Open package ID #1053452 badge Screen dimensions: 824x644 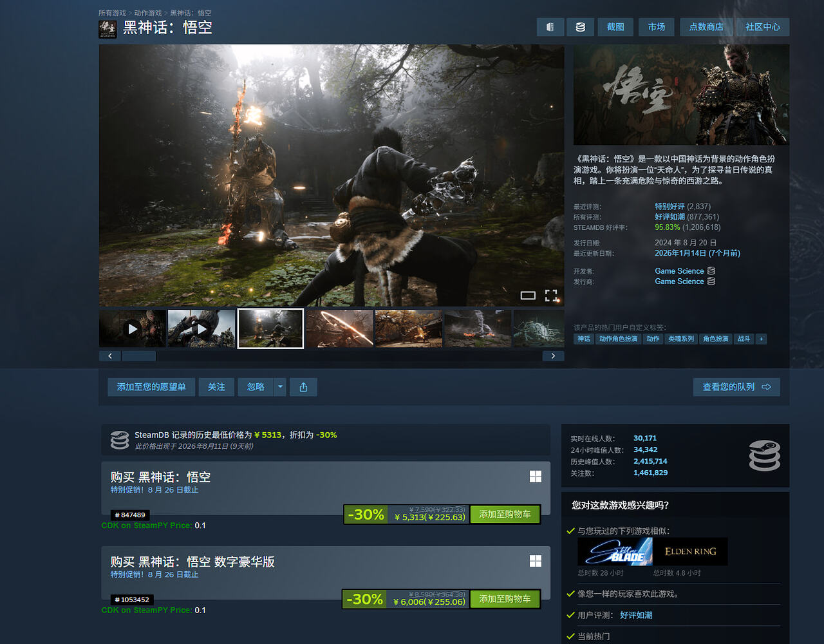tap(132, 600)
